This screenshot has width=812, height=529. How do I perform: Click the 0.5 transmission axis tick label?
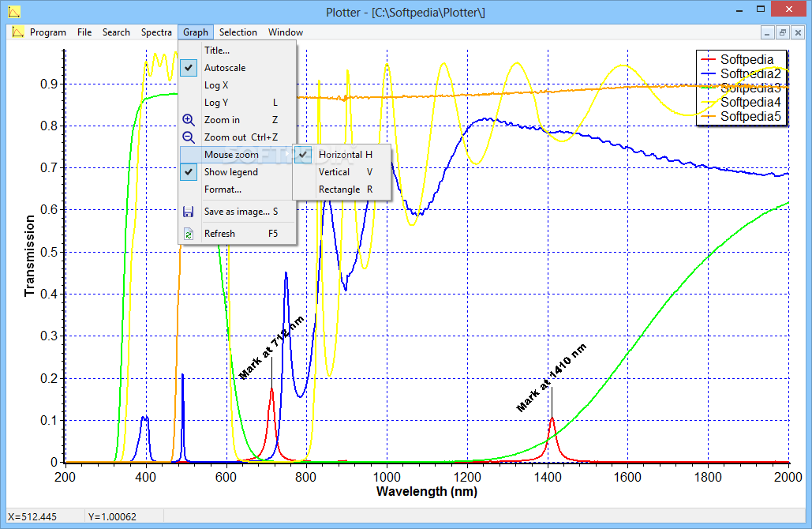click(x=49, y=253)
